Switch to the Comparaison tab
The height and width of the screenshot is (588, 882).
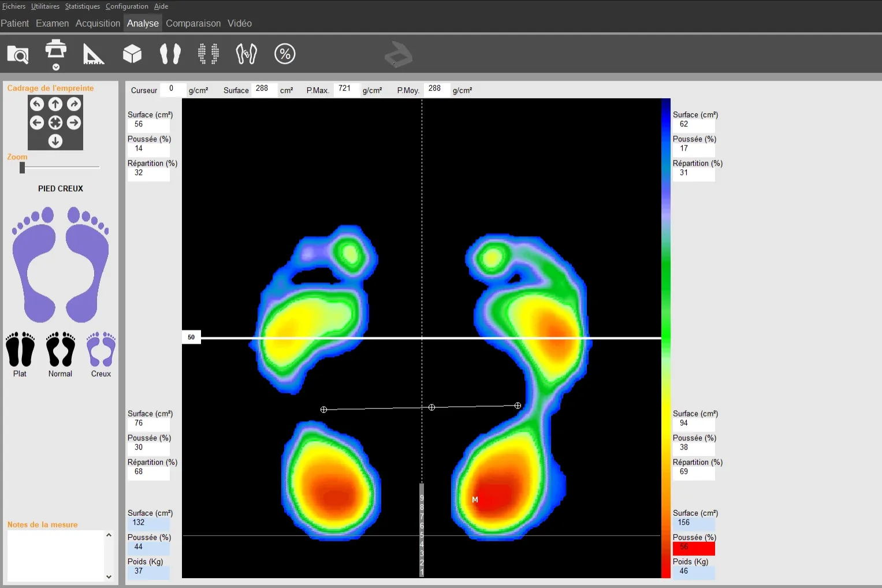tap(193, 24)
